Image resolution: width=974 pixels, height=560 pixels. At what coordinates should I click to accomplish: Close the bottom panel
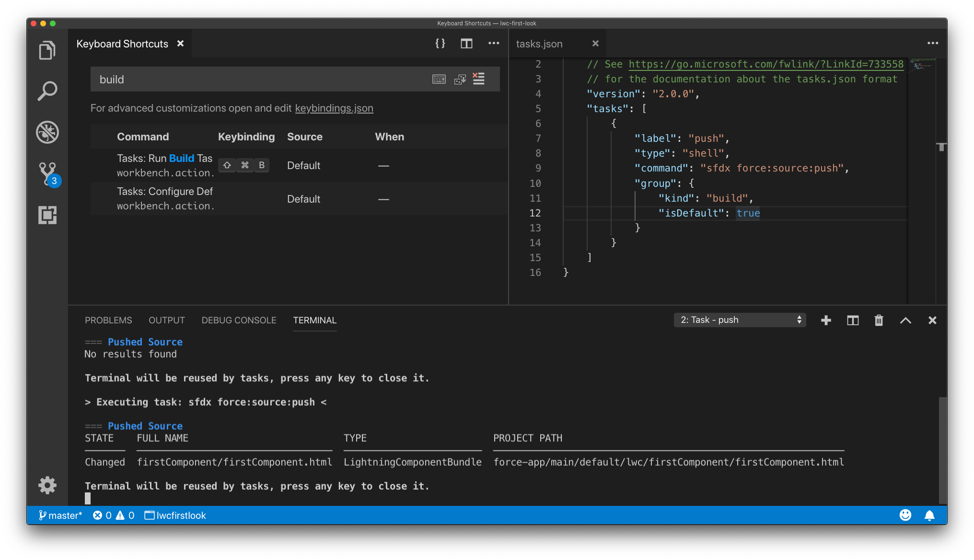932,320
